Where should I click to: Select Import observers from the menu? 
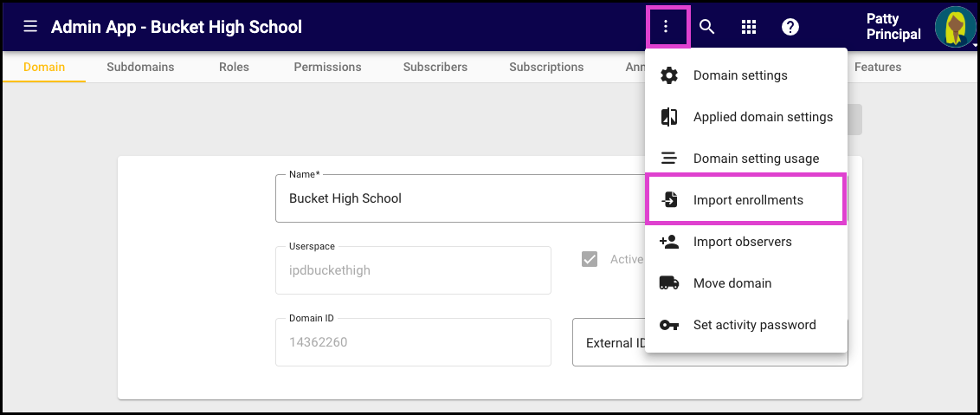tap(746, 242)
